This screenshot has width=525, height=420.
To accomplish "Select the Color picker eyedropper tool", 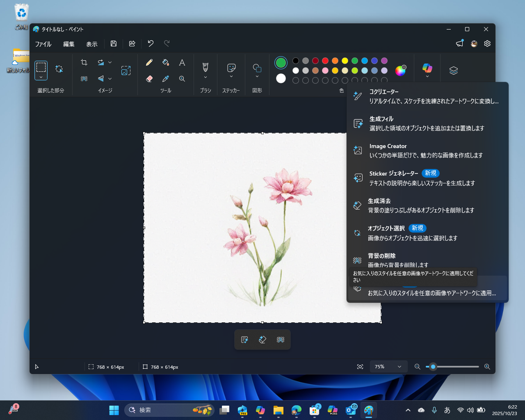I will 165,78.
